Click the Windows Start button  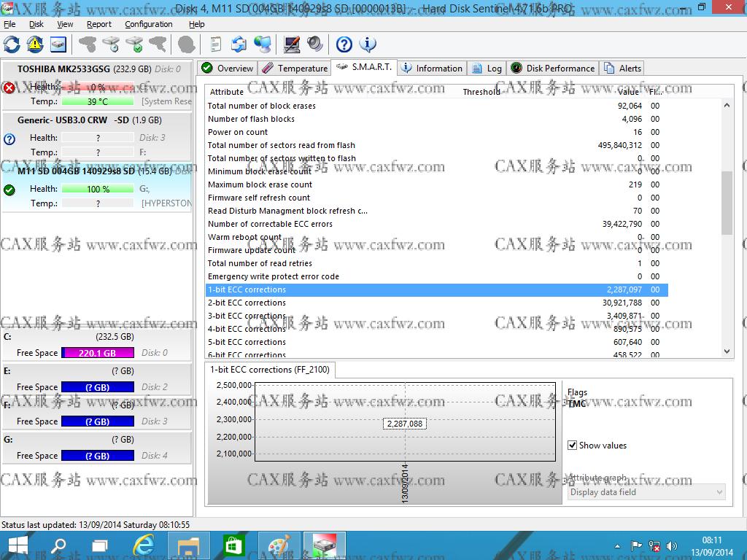(x=18, y=545)
